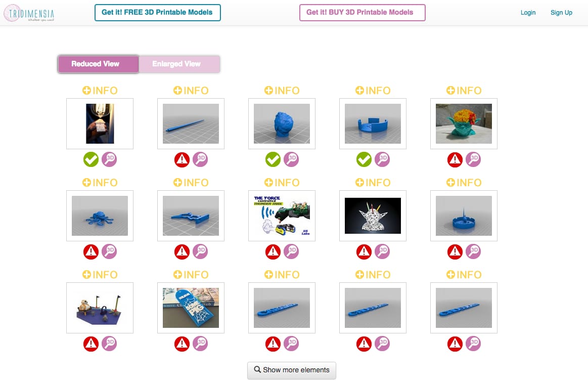
Task: Click green checkmark under the blue head model
Action: tap(273, 159)
